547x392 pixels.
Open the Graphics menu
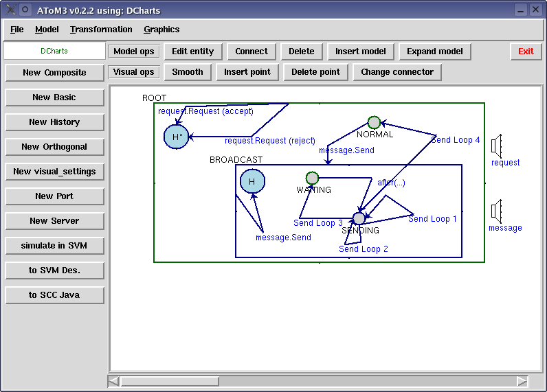(161, 30)
